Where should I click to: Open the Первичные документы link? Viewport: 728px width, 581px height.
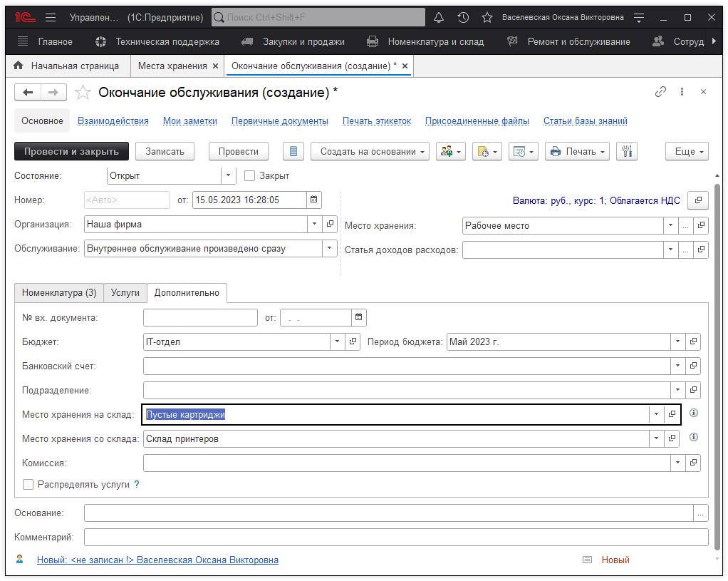280,121
